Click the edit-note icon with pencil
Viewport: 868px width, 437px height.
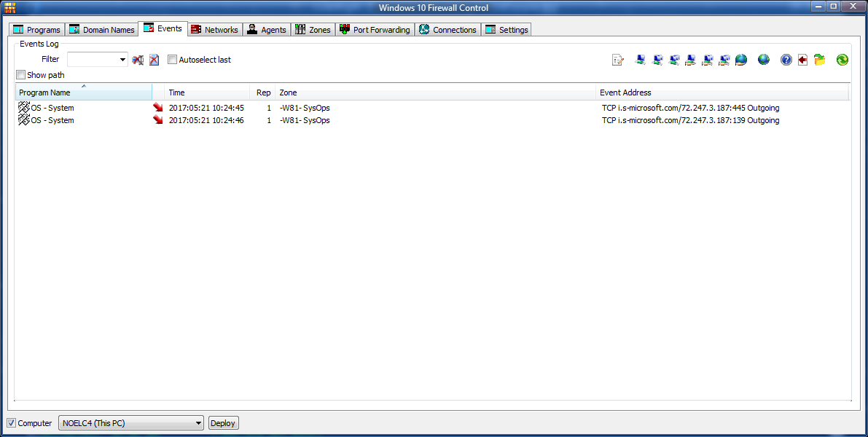618,60
